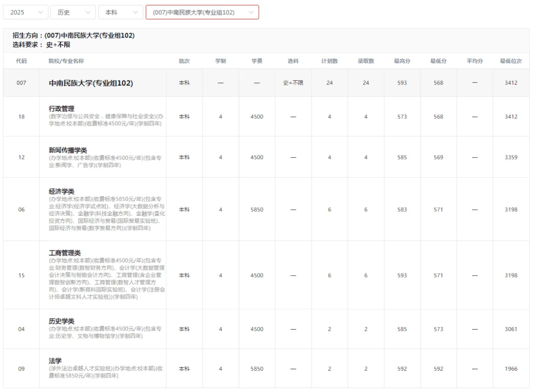Click the 最高分 column header
The width and height of the screenshot is (535, 392).
click(x=402, y=61)
